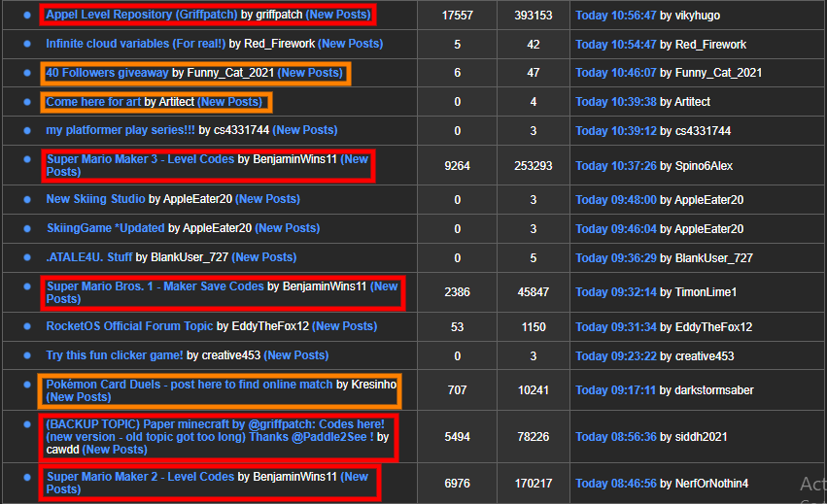This screenshot has height=504, width=827.
Task: Open the SkiingGame *Updated topic
Action: (106, 228)
